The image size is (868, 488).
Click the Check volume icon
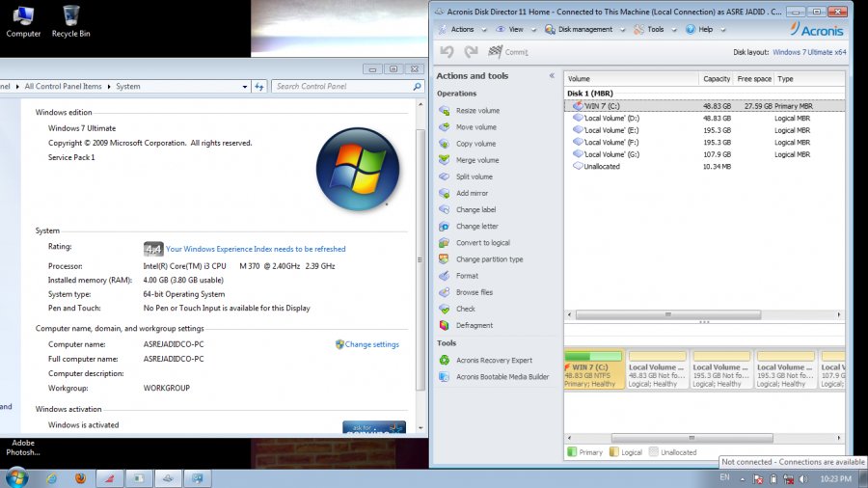point(444,309)
